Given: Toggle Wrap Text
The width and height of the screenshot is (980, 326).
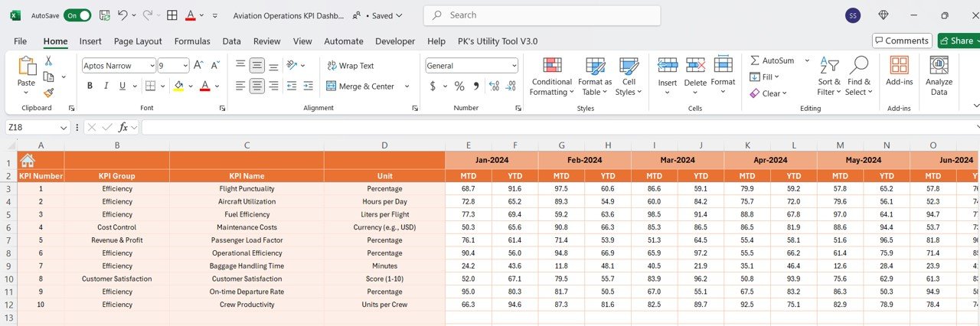Looking at the screenshot, I should [350, 66].
